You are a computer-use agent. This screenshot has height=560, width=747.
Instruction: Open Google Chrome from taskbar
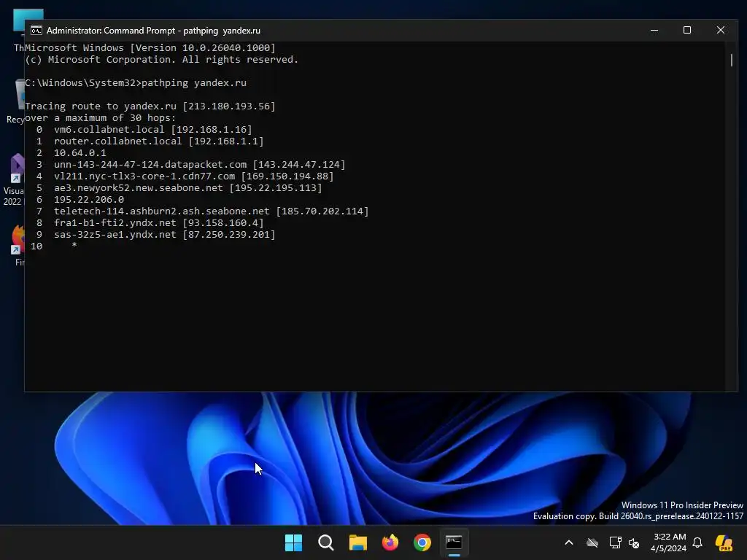(x=422, y=542)
